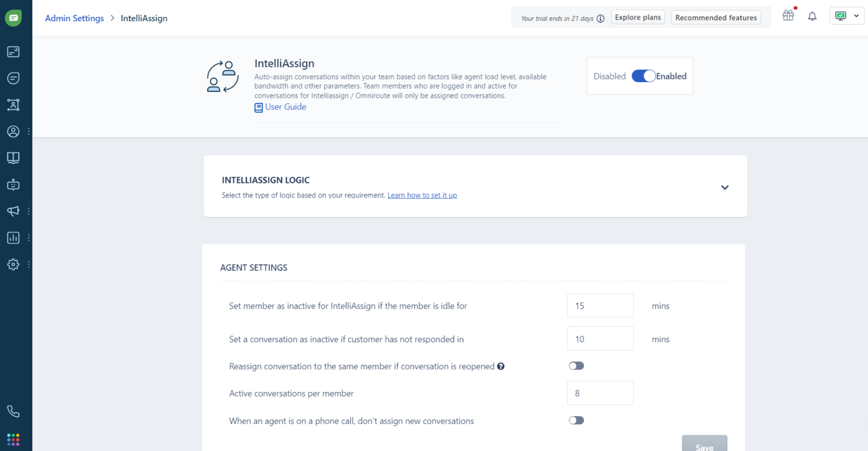868x451 pixels.
Task: Click the Save button
Action: pos(704,443)
